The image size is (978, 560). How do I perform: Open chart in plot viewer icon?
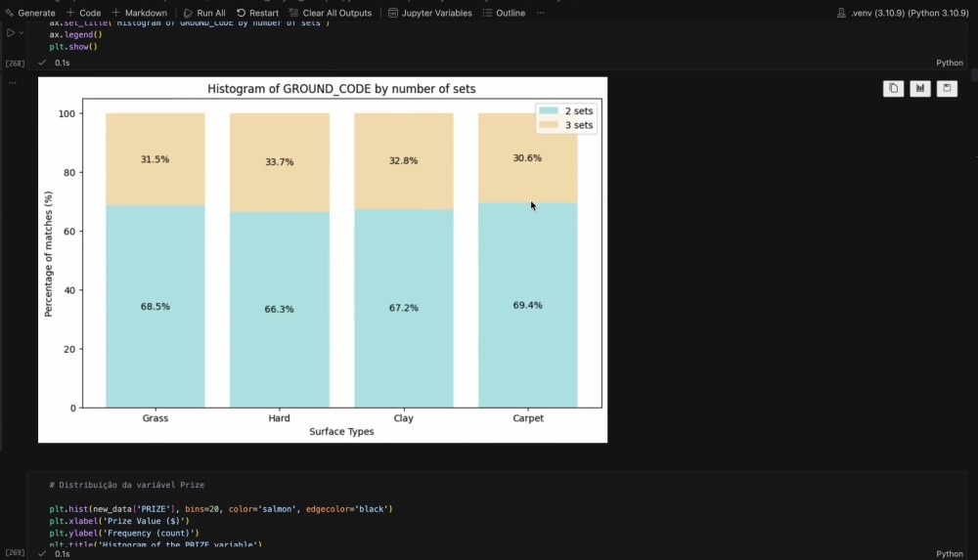pyautogui.click(x=920, y=89)
